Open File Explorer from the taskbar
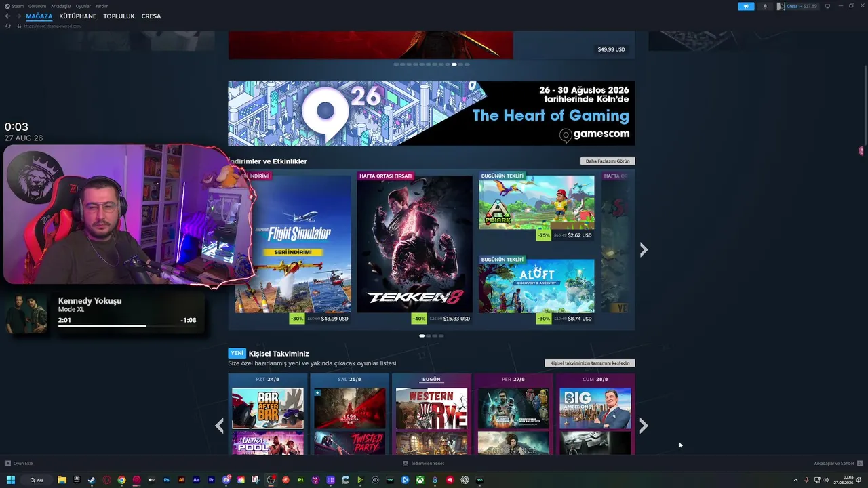The height and width of the screenshot is (488, 868). [62, 480]
